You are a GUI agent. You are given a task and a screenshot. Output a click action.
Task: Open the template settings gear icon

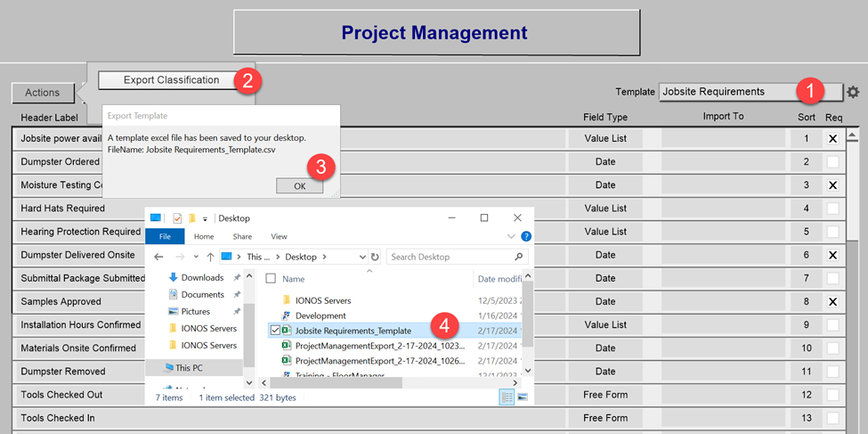click(x=853, y=92)
